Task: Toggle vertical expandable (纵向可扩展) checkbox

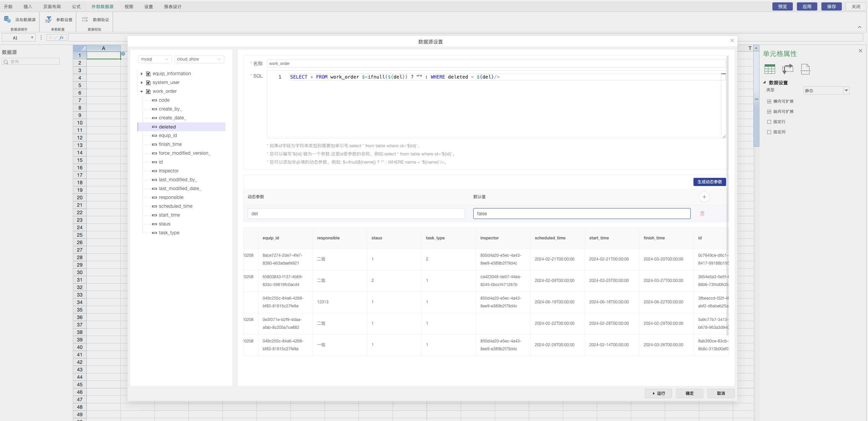Action: [769, 112]
